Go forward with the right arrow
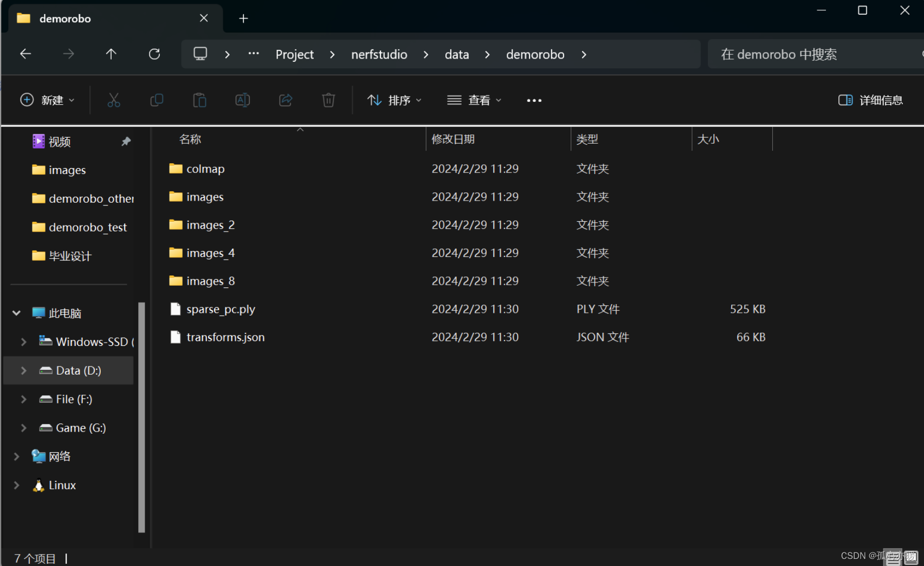The image size is (924, 566). point(68,54)
